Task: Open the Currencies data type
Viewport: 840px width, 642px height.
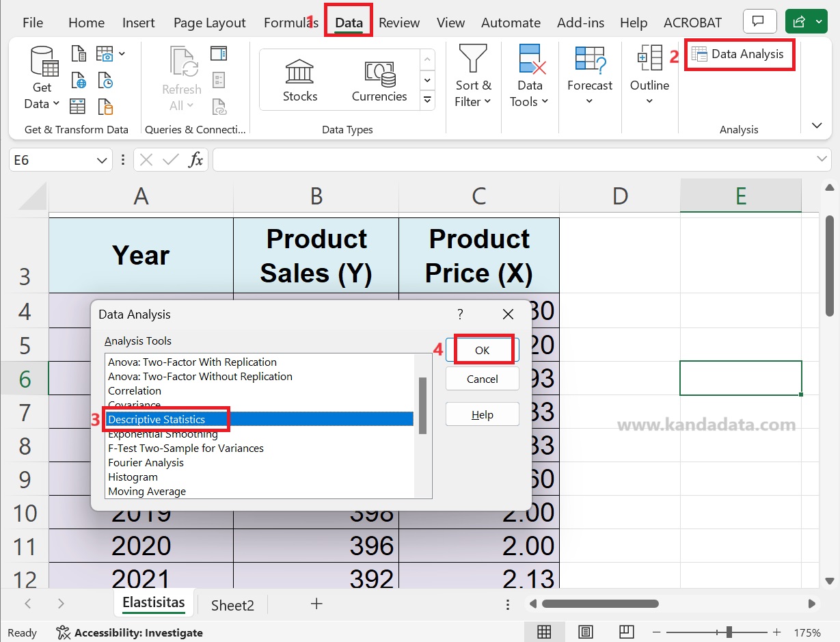Action: (x=379, y=75)
